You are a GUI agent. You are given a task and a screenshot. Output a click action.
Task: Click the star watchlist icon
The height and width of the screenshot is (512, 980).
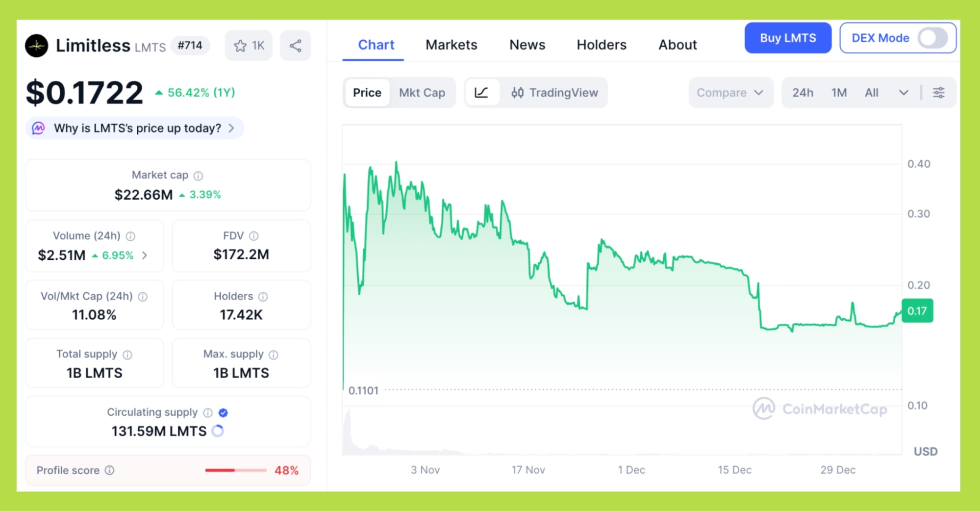(x=240, y=46)
